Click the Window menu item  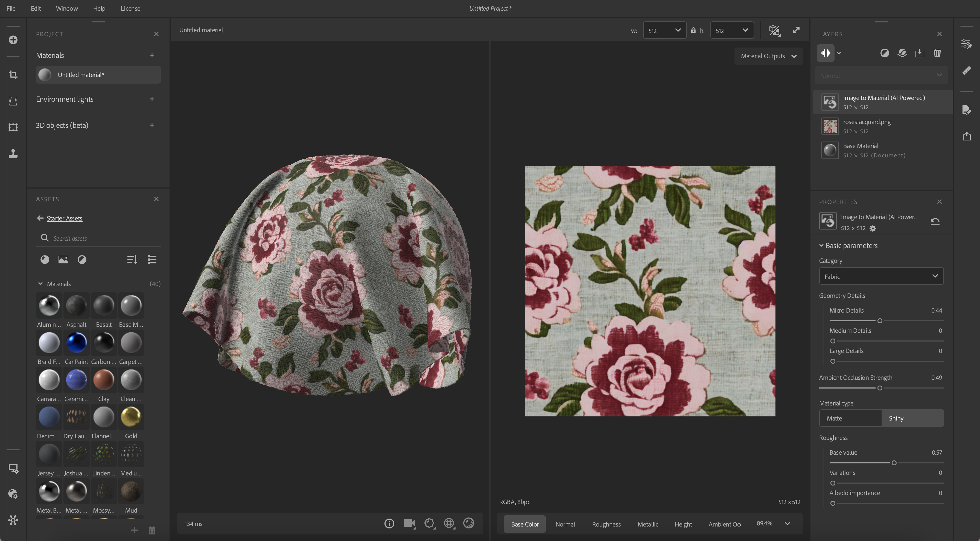(66, 8)
